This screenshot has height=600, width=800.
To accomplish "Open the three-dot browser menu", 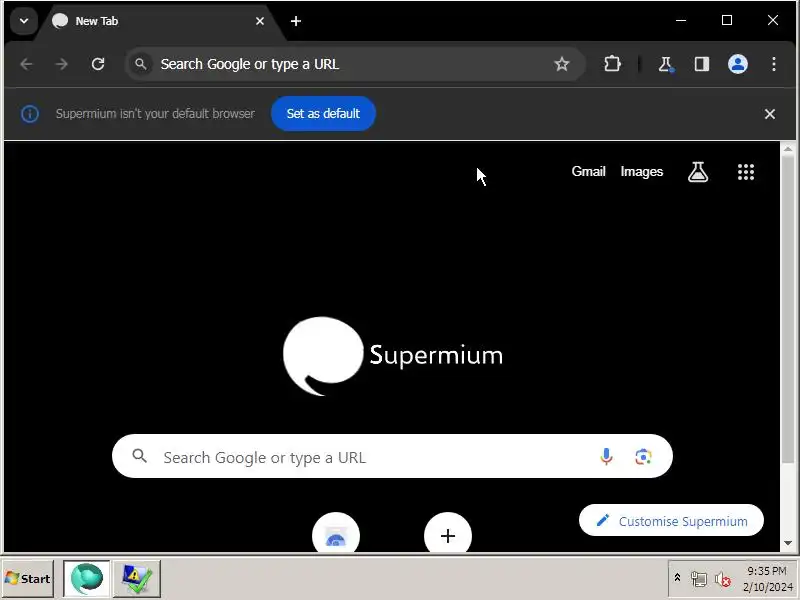I will coord(773,64).
